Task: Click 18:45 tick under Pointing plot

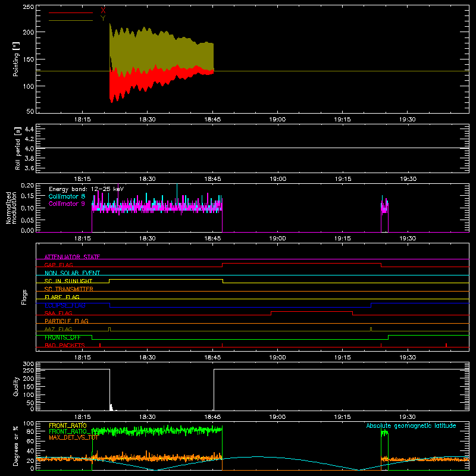Action: click(x=212, y=120)
